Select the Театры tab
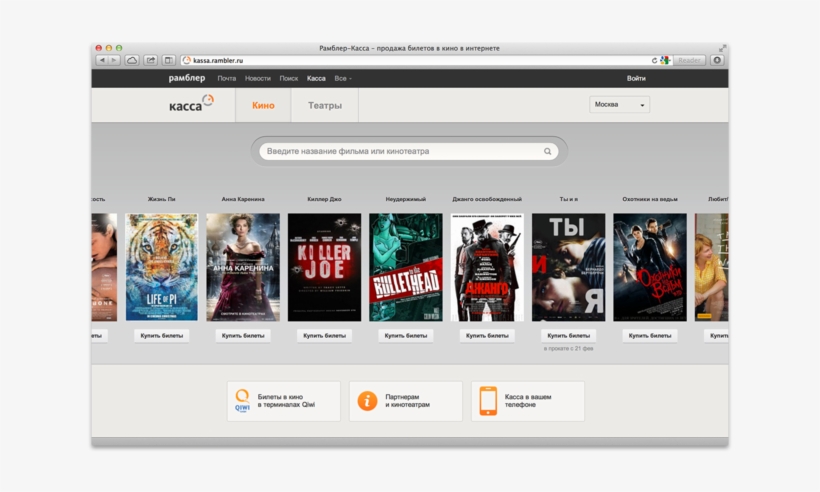 [325, 105]
